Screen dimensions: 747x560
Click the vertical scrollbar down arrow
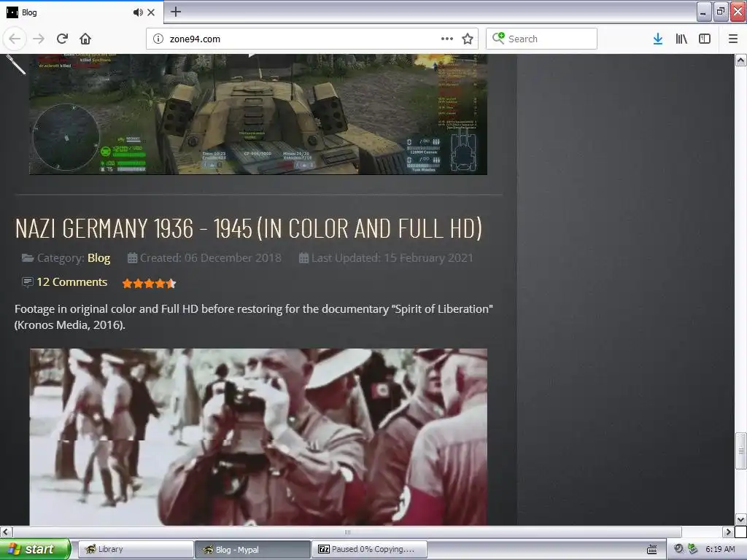click(740, 519)
